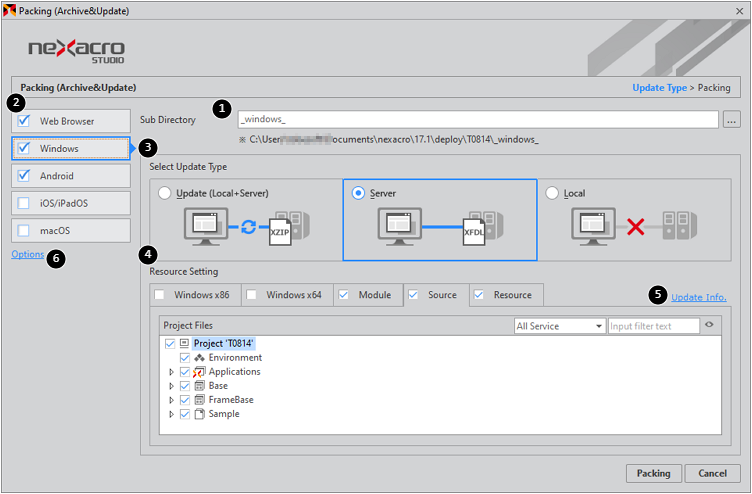The image size is (752, 494).
Task: Click the browse (...) button for Sub Directory
Action: point(731,120)
